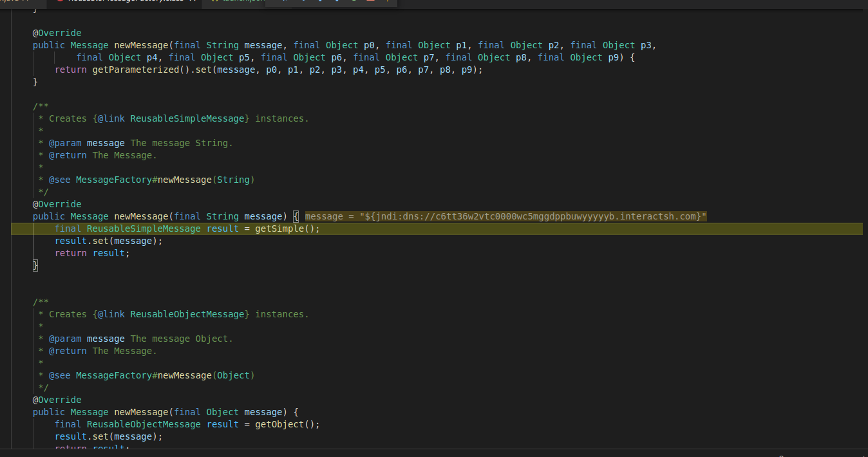Screen dimensions: 868x457
Task: Click the inline debug value containing jndi:dns
Action: point(505,216)
